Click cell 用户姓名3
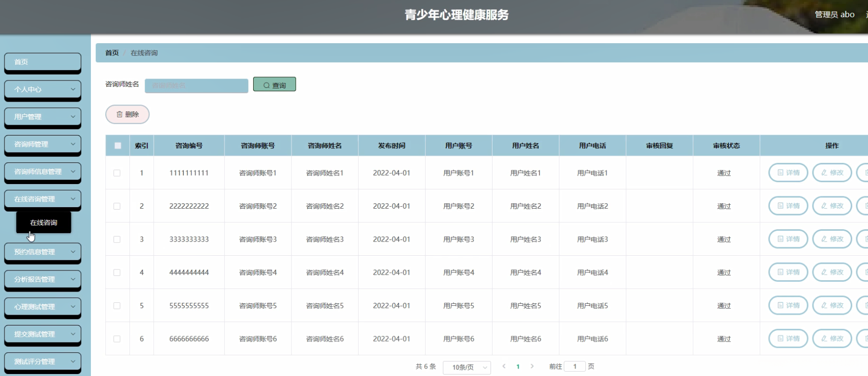868x376 pixels. coord(525,239)
